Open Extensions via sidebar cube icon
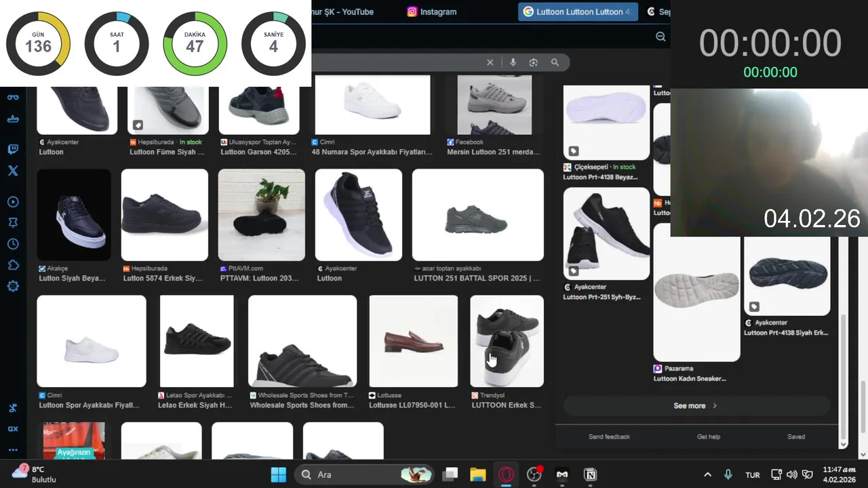 (13, 265)
